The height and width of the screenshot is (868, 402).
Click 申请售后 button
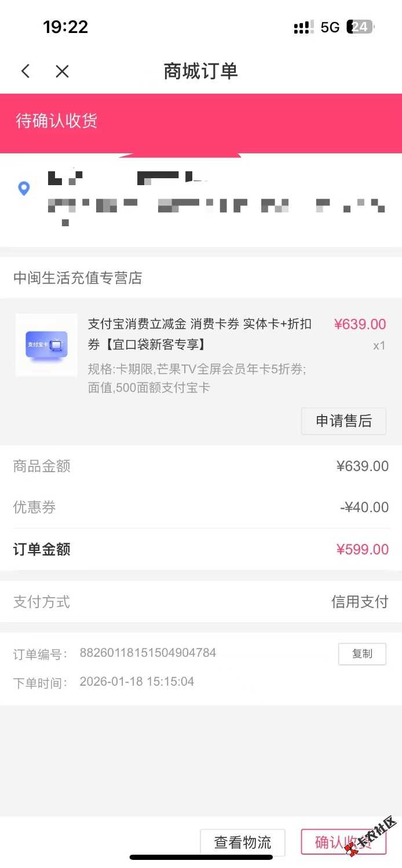pyautogui.click(x=343, y=421)
